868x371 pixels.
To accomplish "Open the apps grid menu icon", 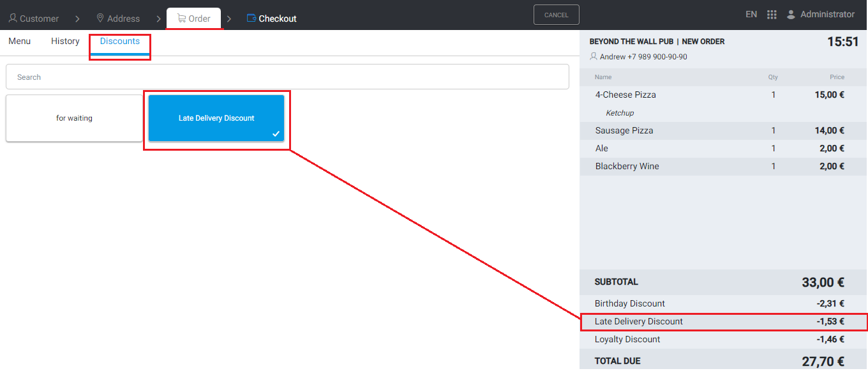I will click(772, 15).
